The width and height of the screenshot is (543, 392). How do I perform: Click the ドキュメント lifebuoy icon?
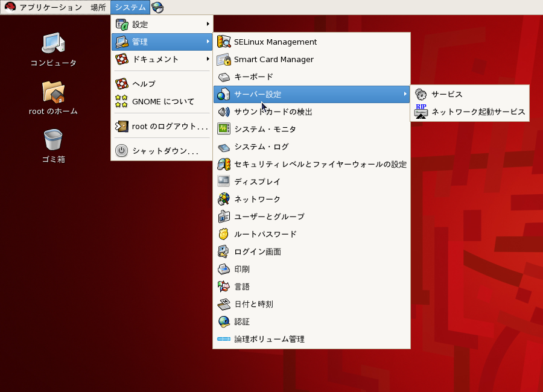(122, 59)
